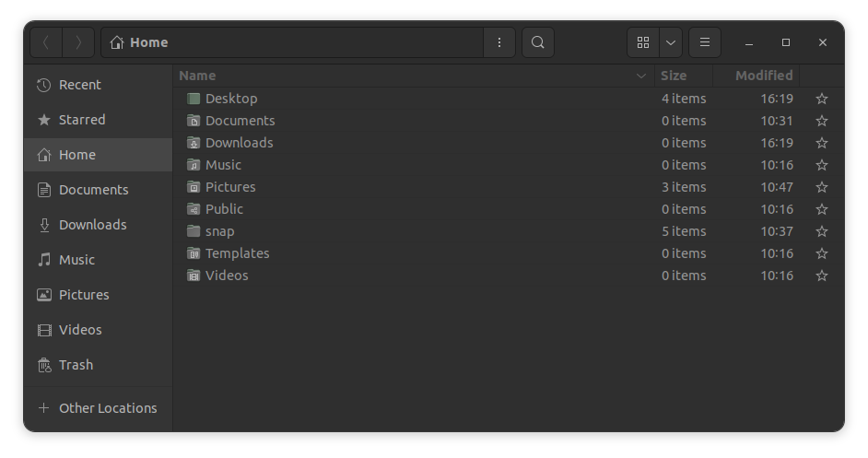Star the snap folder
This screenshot has width=868, height=458.
(x=822, y=231)
